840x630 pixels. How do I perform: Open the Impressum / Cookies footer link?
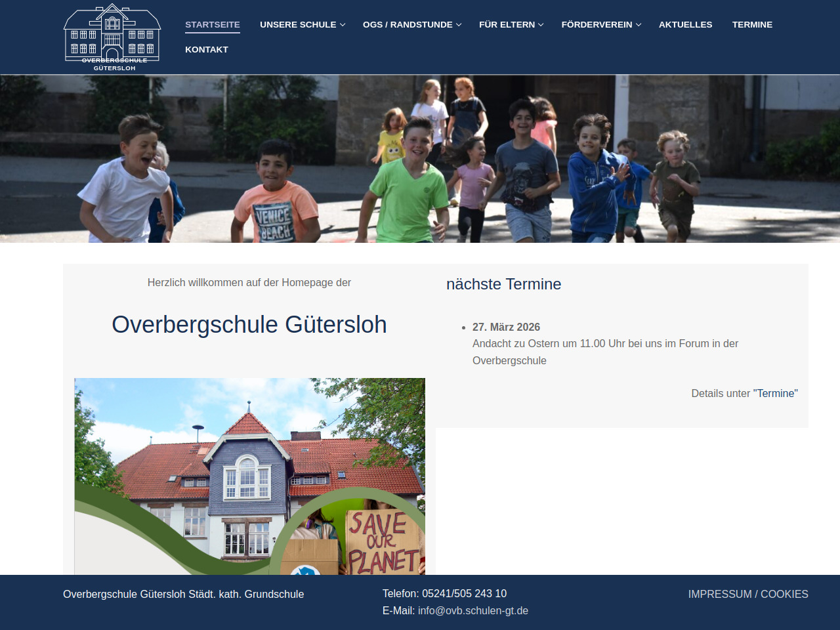[747, 594]
